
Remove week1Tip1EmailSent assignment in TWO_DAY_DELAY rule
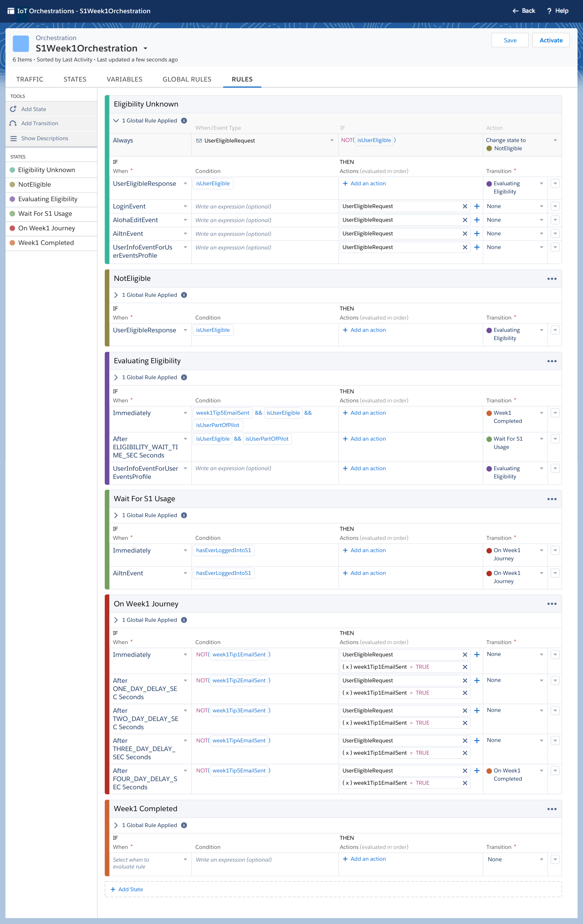coord(465,723)
